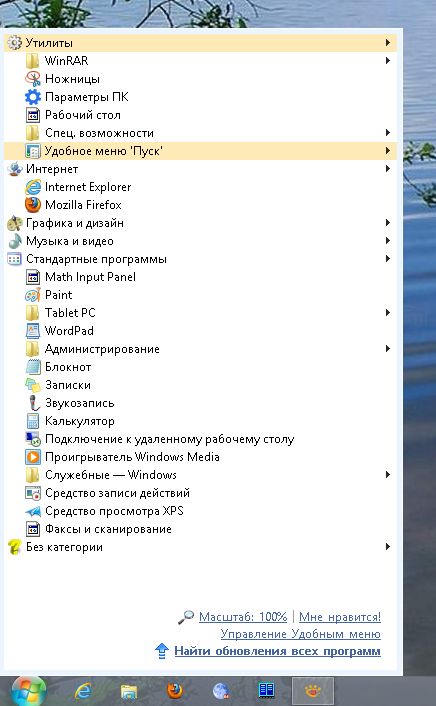
Task: Click the Блокнот notepad icon
Action: pyautogui.click(x=32, y=367)
